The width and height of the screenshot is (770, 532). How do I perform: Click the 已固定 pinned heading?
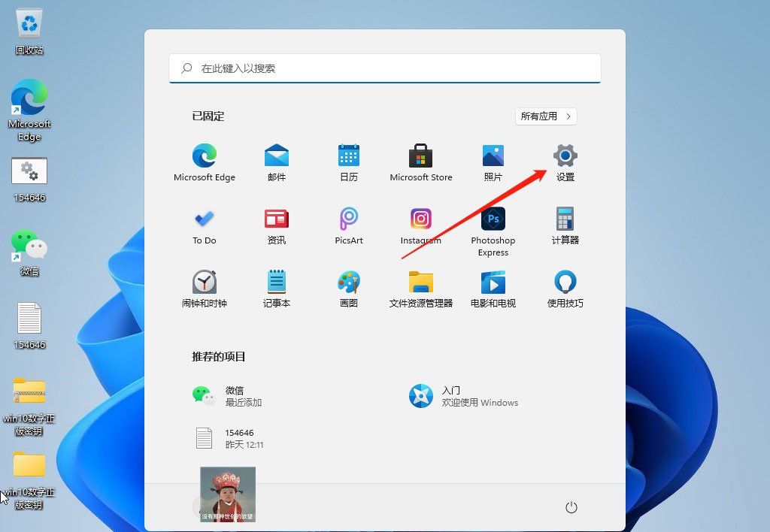208,116
